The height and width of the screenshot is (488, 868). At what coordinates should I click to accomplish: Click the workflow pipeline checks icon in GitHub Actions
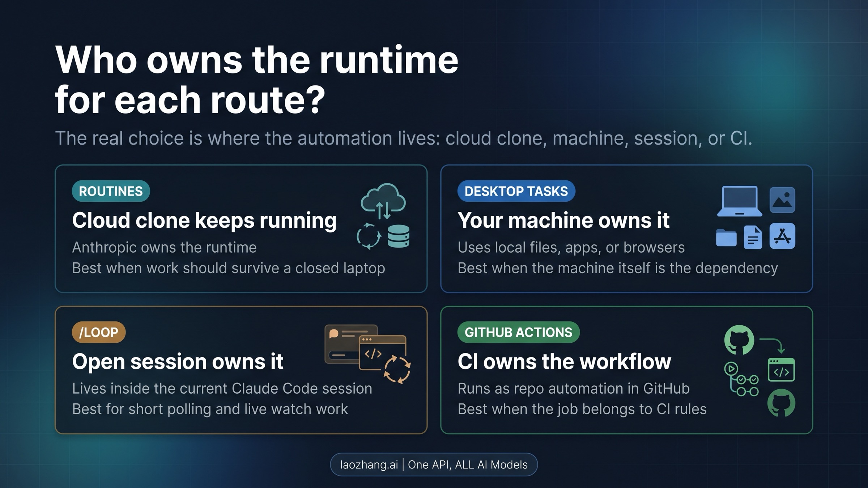coord(741,378)
